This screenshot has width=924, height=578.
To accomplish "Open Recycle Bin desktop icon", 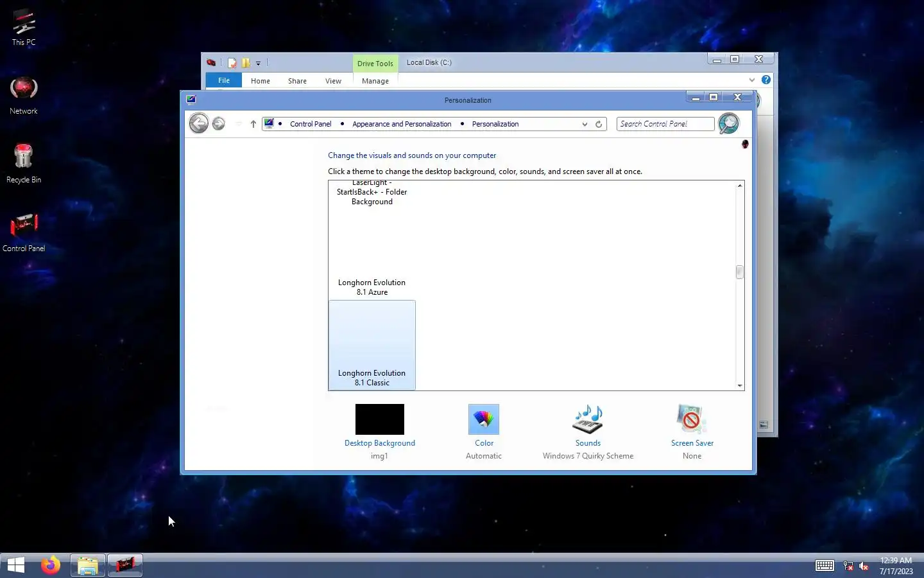I will click(24, 164).
